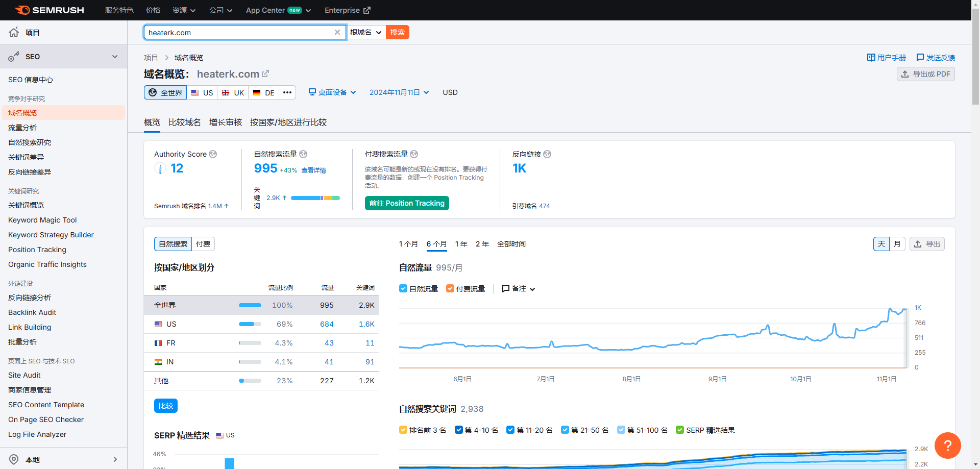Click the FR flag in country table
The width and height of the screenshot is (980, 469).
[x=158, y=343]
